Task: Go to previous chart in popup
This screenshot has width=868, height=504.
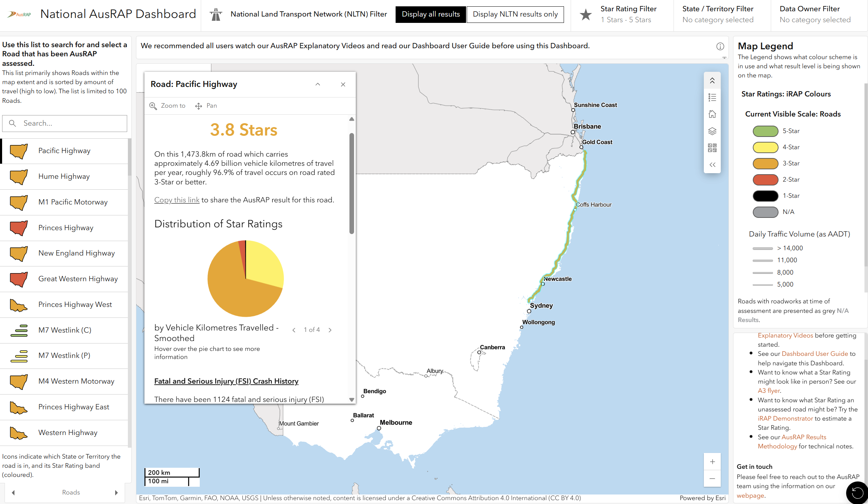Action: pos(294,330)
